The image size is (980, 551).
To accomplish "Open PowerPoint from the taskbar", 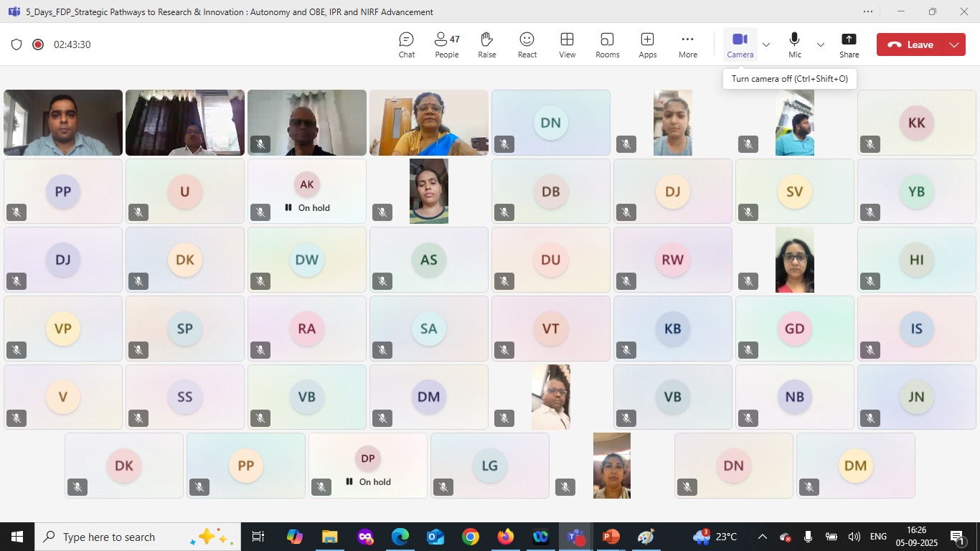I will [x=611, y=537].
